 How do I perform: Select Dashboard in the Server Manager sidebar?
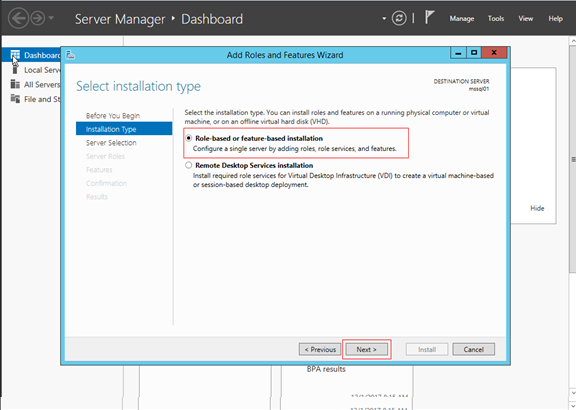[x=31, y=55]
